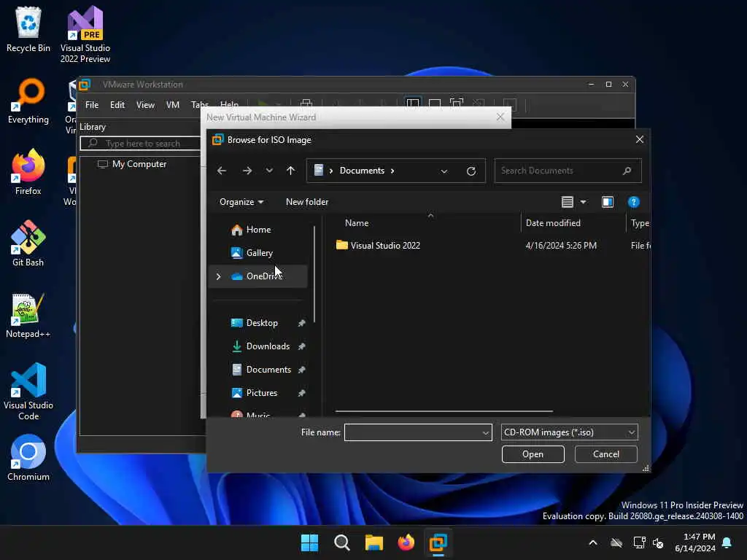This screenshot has height=560, width=747.
Task: Open VMware Workstation Edit menu
Action: click(x=117, y=105)
